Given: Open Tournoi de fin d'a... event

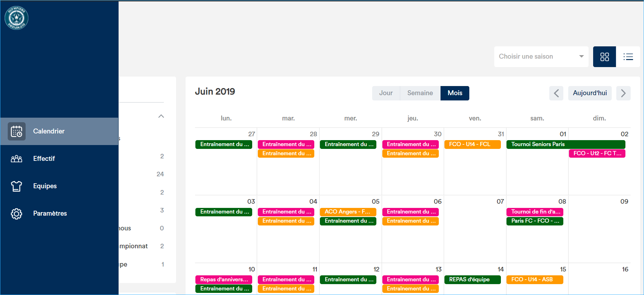Looking at the screenshot, I should (x=535, y=212).
